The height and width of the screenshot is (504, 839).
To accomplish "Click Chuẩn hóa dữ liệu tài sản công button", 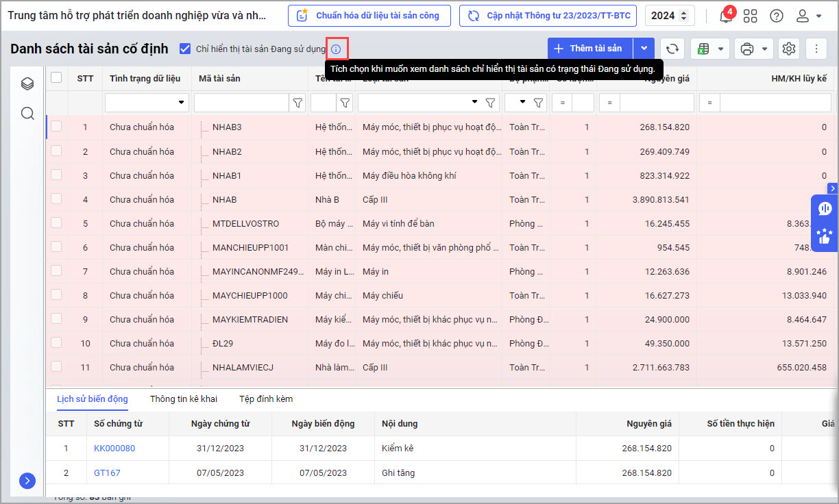I will pos(369,16).
